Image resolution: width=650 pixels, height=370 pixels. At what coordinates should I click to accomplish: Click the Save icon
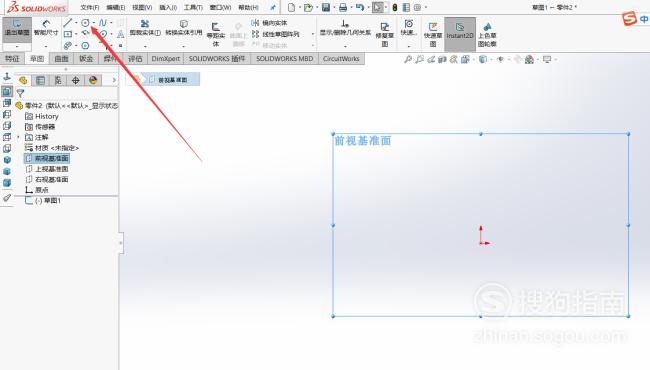pos(326,7)
